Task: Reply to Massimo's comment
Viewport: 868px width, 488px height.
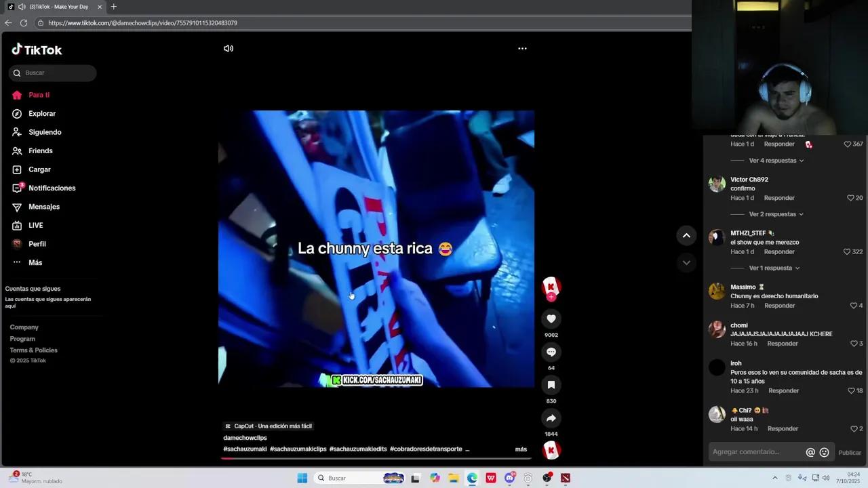Action: click(x=780, y=306)
